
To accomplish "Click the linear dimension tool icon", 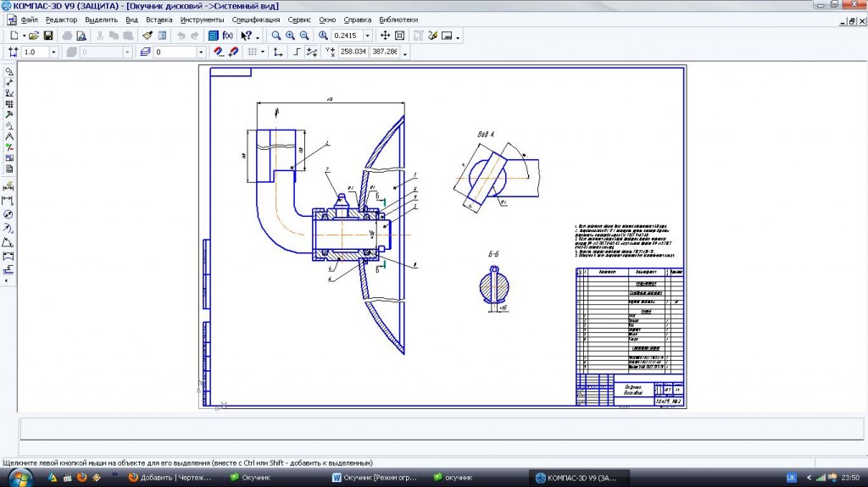I will [x=8, y=201].
